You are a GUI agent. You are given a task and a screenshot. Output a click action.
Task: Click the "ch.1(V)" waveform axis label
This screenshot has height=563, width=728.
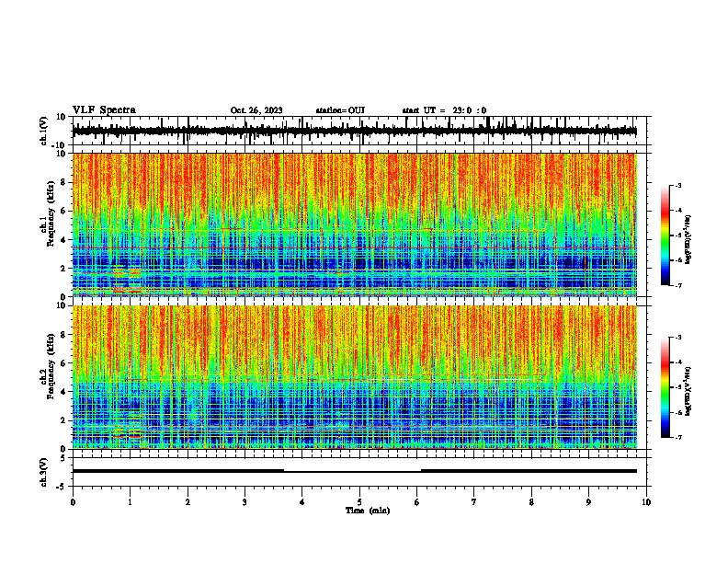coord(44,131)
